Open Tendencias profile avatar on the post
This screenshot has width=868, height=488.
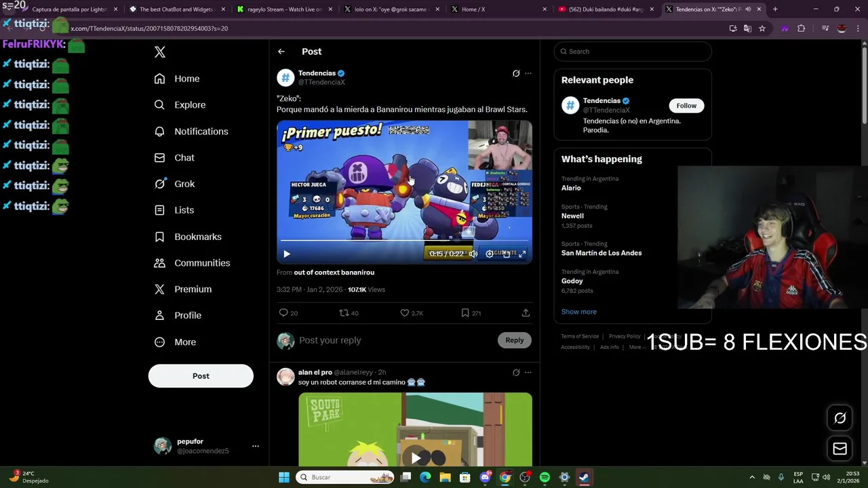tap(285, 77)
